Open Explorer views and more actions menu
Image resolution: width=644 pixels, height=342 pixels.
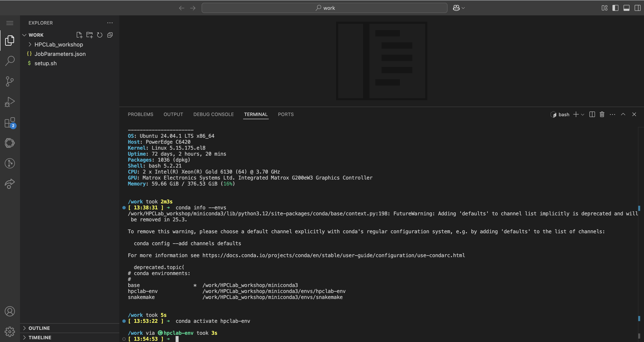[110, 23]
